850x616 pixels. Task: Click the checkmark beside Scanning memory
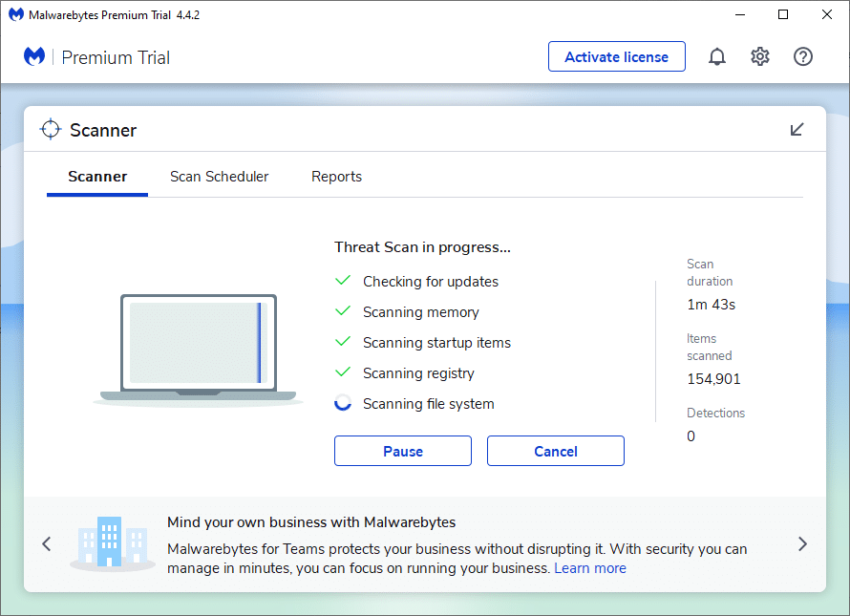(343, 310)
